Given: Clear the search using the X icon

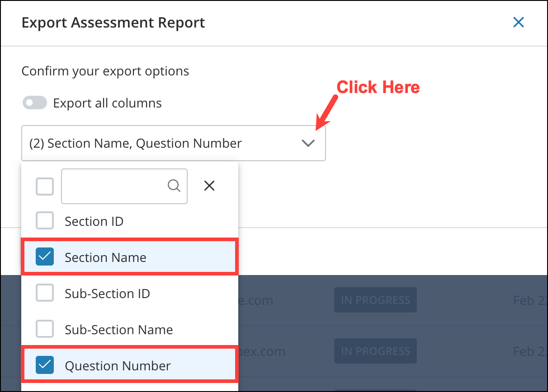Looking at the screenshot, I should click(x=209, y=186).
